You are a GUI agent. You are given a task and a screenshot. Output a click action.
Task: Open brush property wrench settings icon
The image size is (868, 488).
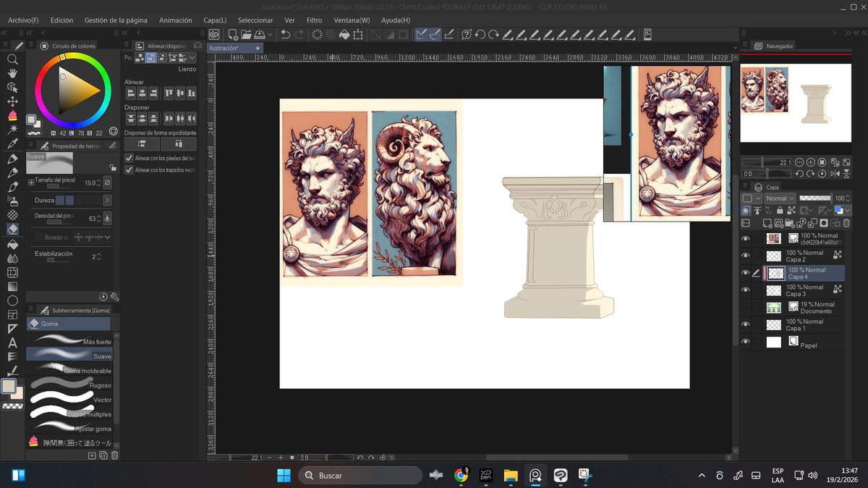(114, 296)
